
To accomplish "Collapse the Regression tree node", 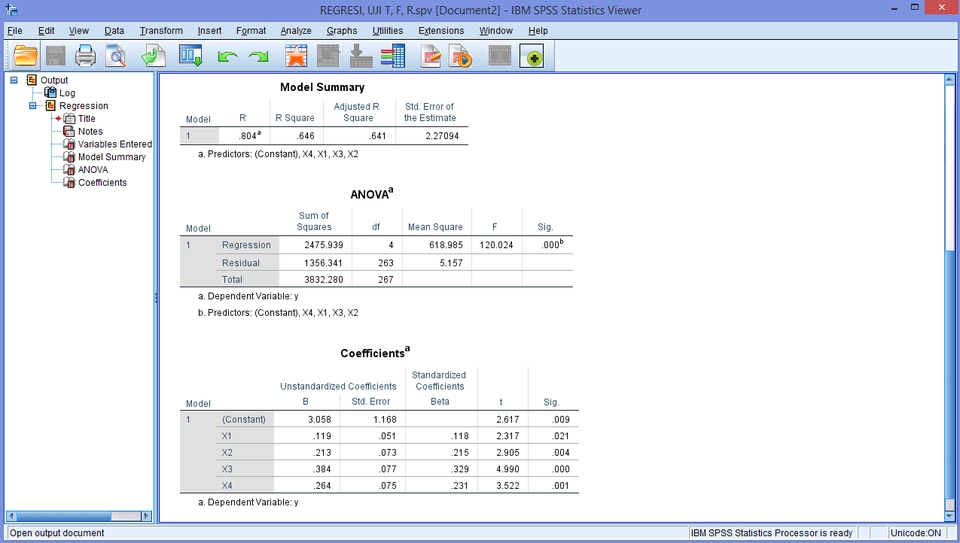I will coord(32,106).
